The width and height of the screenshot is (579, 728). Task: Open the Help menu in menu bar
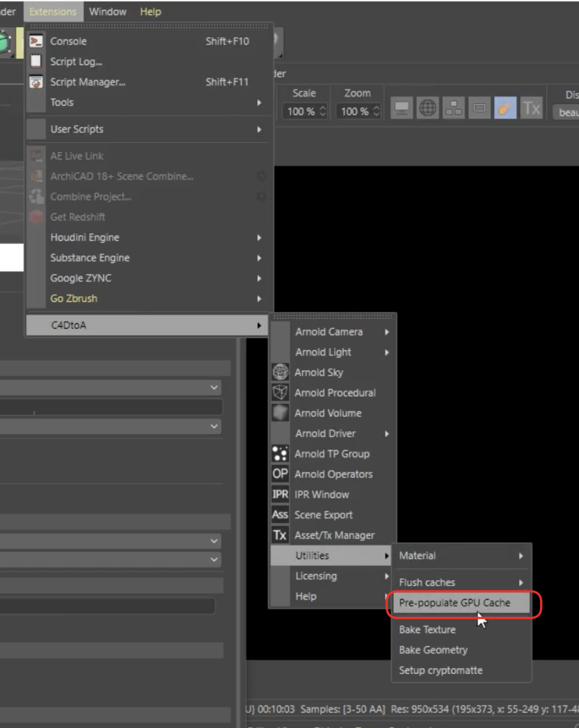tap(150, 12)
